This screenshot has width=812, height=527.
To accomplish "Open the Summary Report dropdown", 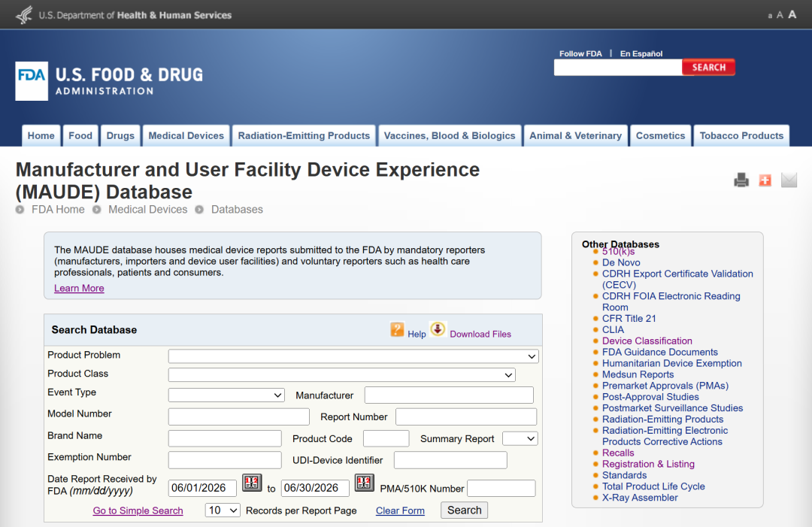I will [520, 438].
